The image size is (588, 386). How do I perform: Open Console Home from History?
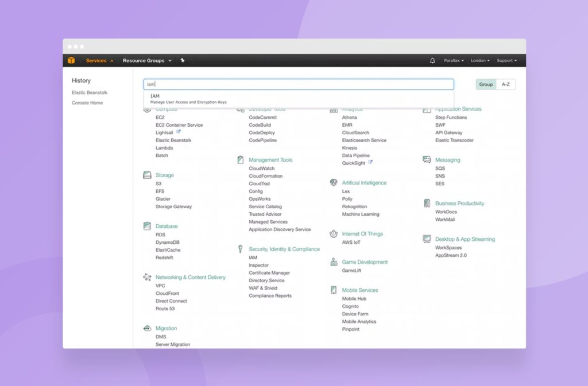coord(87,103)
